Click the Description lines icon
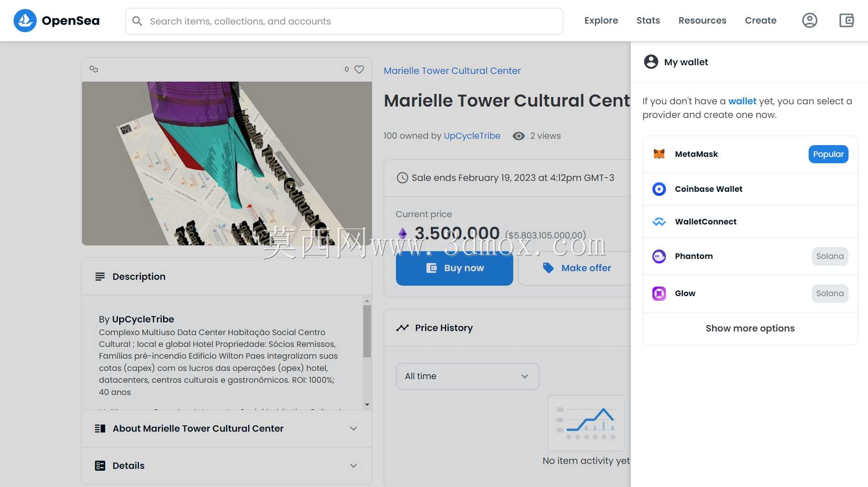 click(100, 277)
